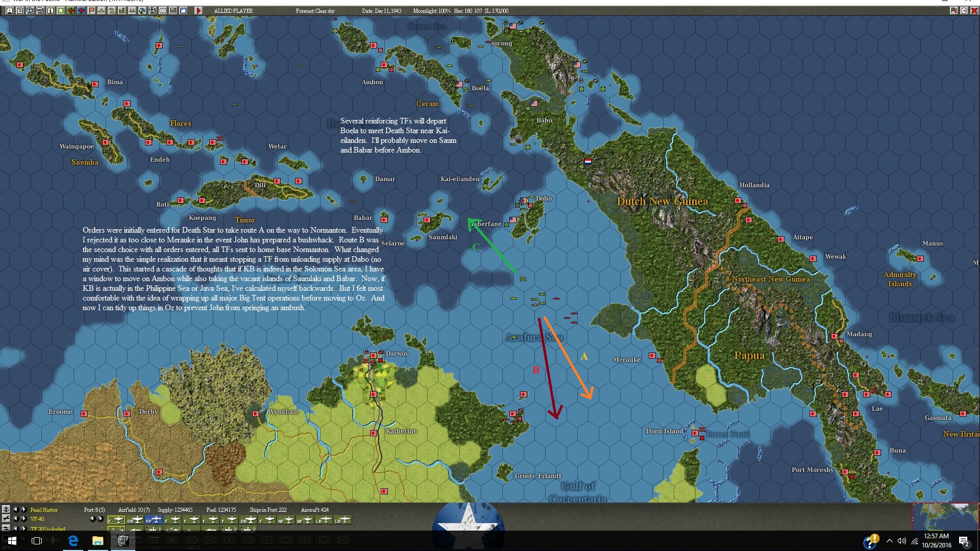
Task: Click the Hollandia label on the map
Action: (754, 185)
